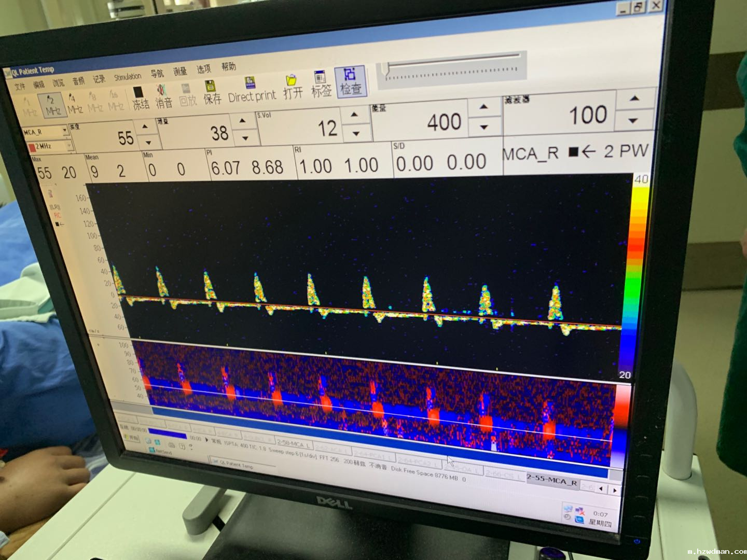The image size is (747, 560).
Task: Toggle the 检查 (Examine) toolbar button
Action: pyautogui.click(x=350, y=82)
